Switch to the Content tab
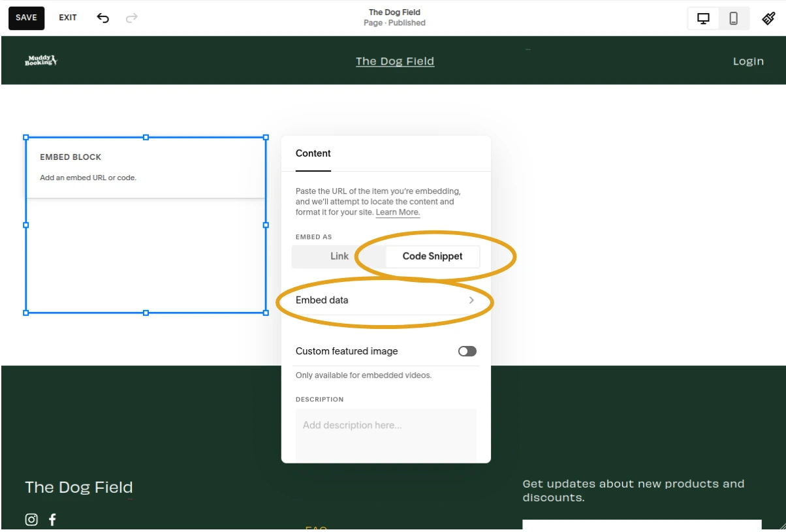 [313, 153]
